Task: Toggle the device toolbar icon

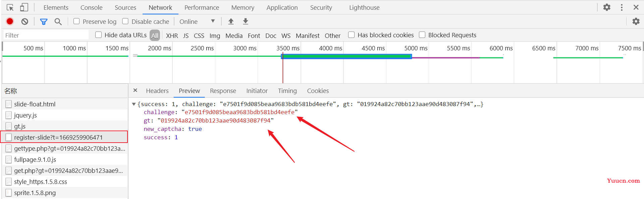Action: tap(24, 7)
